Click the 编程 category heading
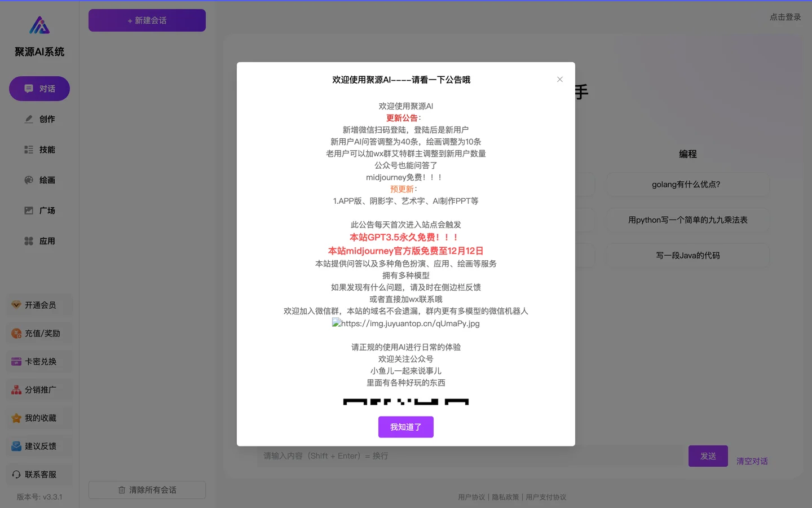Image resolution: width=812 pixels, height=508 pixels. [688, 154]
